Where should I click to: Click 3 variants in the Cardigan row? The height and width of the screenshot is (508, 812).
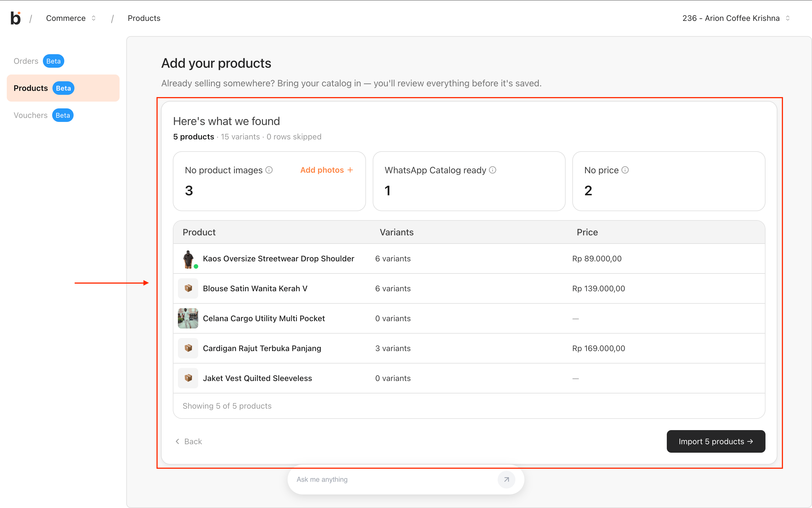coord(393,349)
